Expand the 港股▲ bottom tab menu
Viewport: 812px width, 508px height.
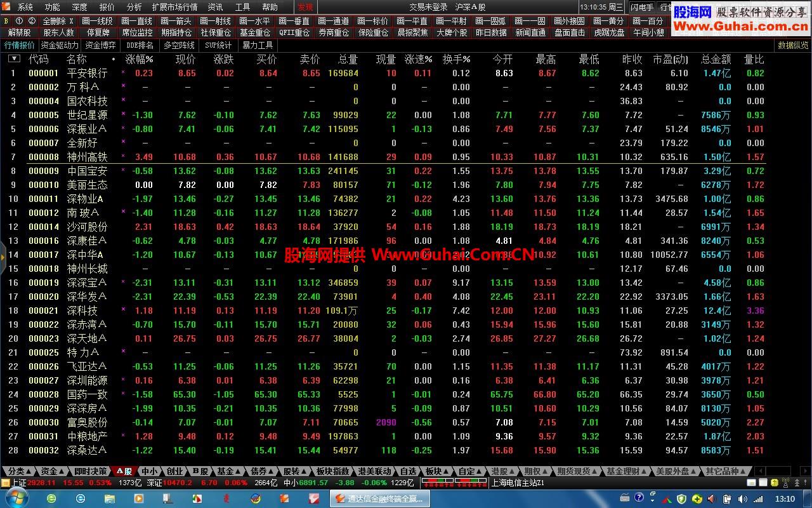coord(504,471)
